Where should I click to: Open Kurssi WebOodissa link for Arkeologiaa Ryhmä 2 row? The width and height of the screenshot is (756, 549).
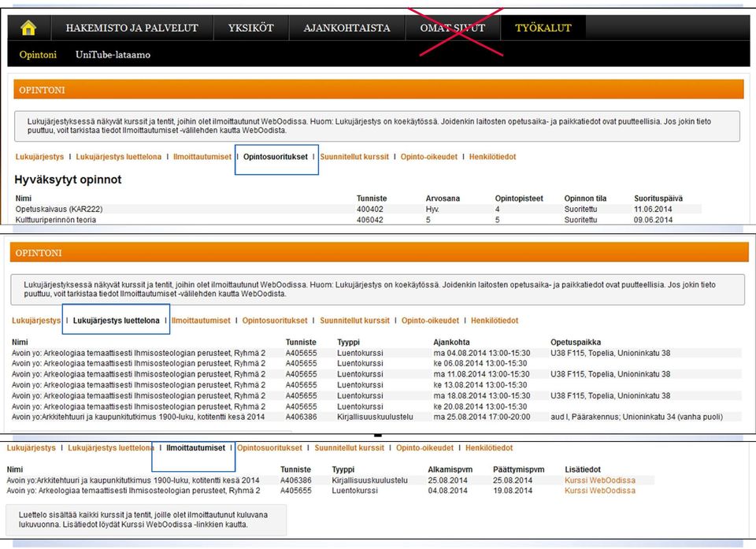(x=600, y=491)
